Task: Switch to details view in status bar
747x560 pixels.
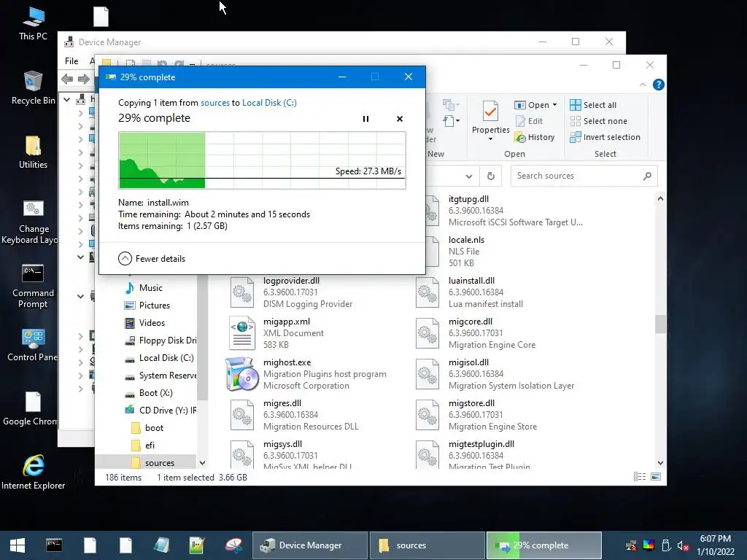Action: coord(640,477)
